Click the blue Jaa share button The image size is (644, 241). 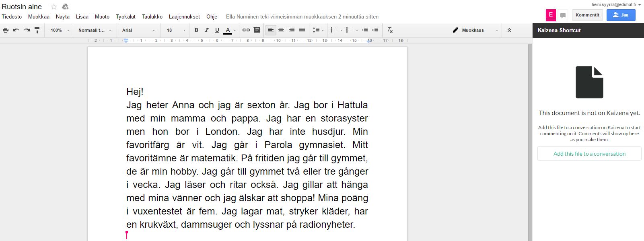click(x=621, y=15)
